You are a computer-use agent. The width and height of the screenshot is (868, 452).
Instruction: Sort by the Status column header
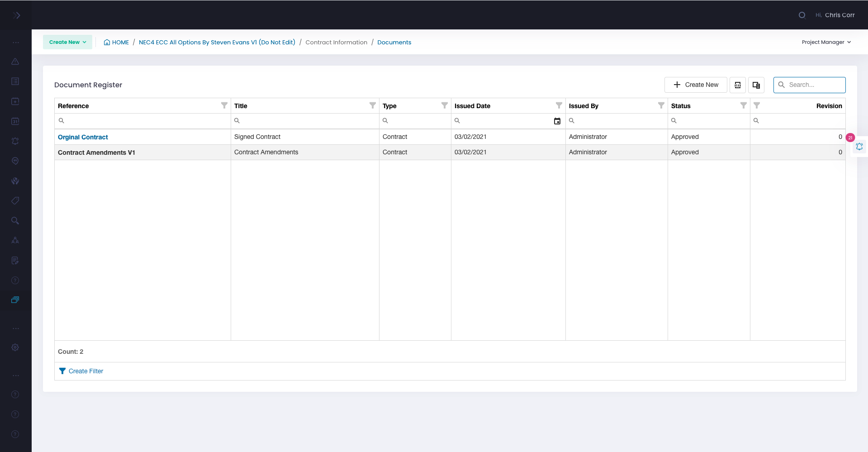click(x=681, y=106)
